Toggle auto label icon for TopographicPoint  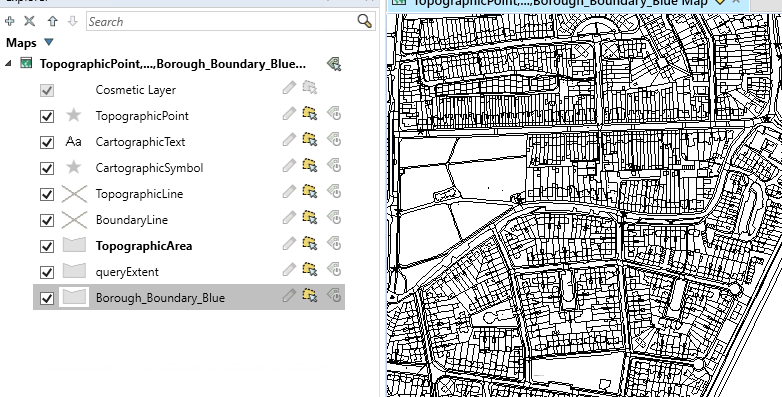point(334,114)
